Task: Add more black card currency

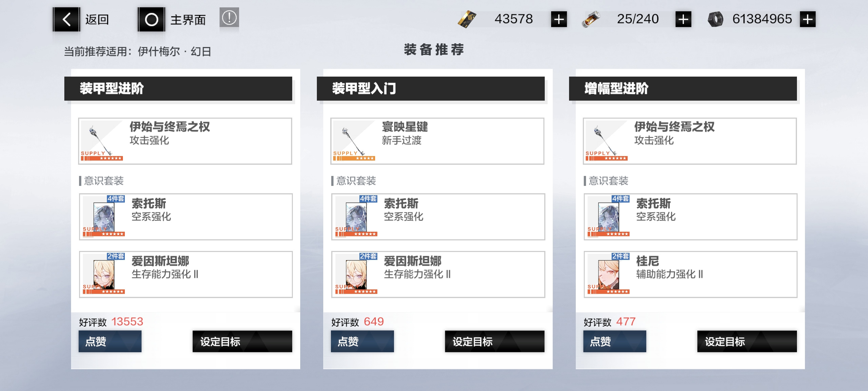Action: pyautogui.click(x=559, y=19)
